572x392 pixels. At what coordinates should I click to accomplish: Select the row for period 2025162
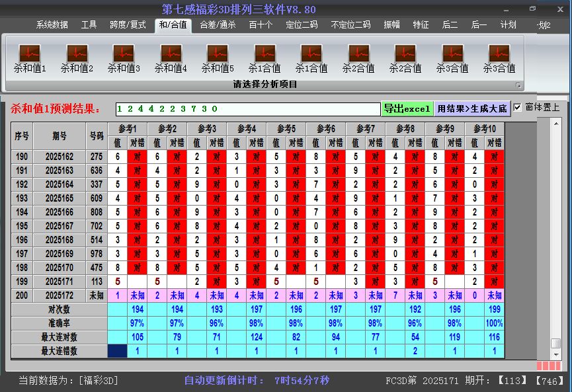pos(258,157)
